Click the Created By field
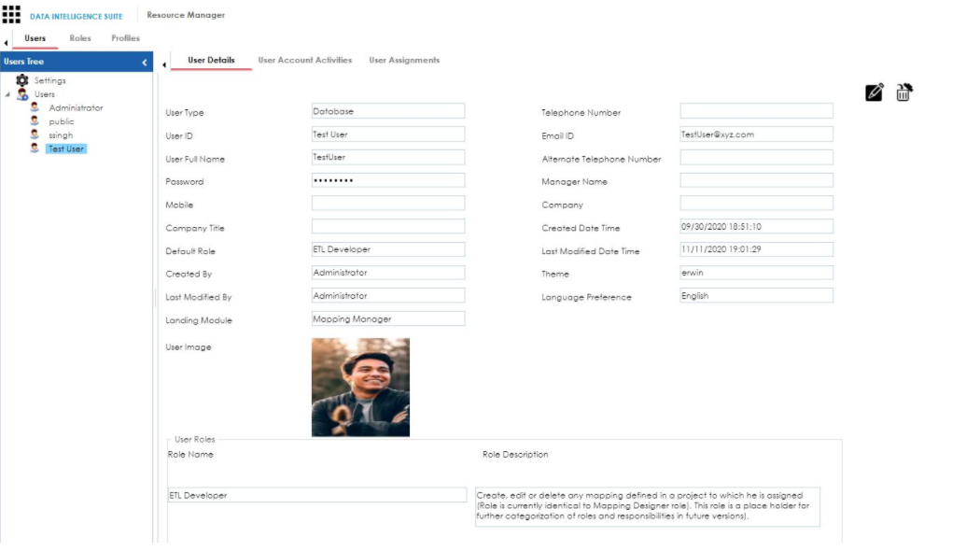The image size is (980, 551). (x=388, y=273)
